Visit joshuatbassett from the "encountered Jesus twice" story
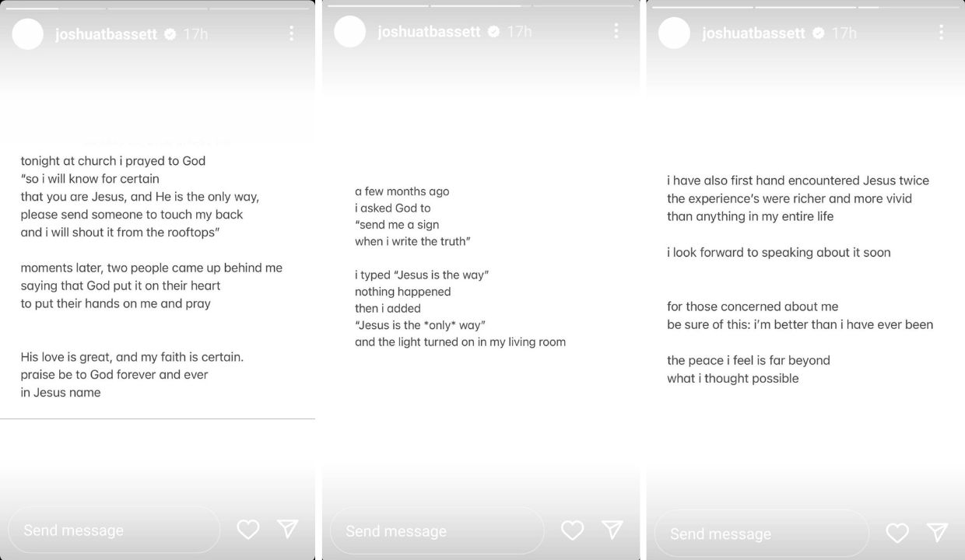Viewport: 965px width, 560px height. point(753,33)
